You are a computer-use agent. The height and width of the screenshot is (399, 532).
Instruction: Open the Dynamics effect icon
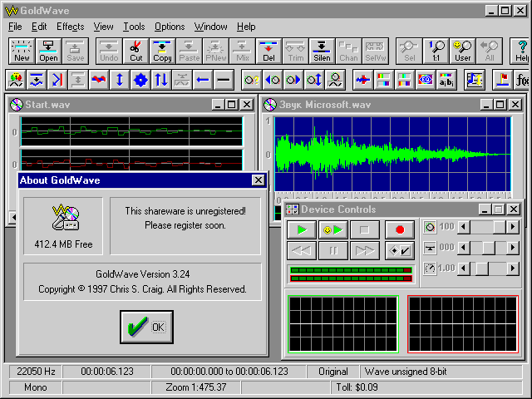click(37, 80)
